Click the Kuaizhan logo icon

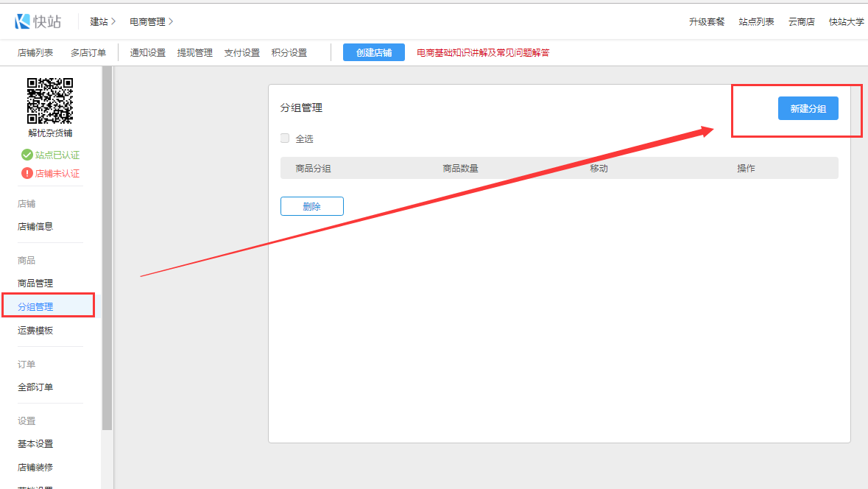pos(22,21)
